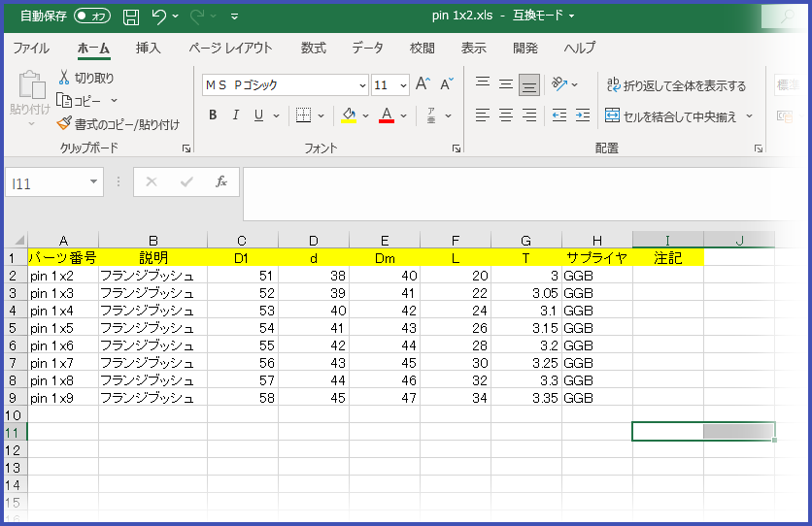Click 書式のコピー/貼り付け Format Painter
The image size is (812, 526).
(x=118, y=124)
